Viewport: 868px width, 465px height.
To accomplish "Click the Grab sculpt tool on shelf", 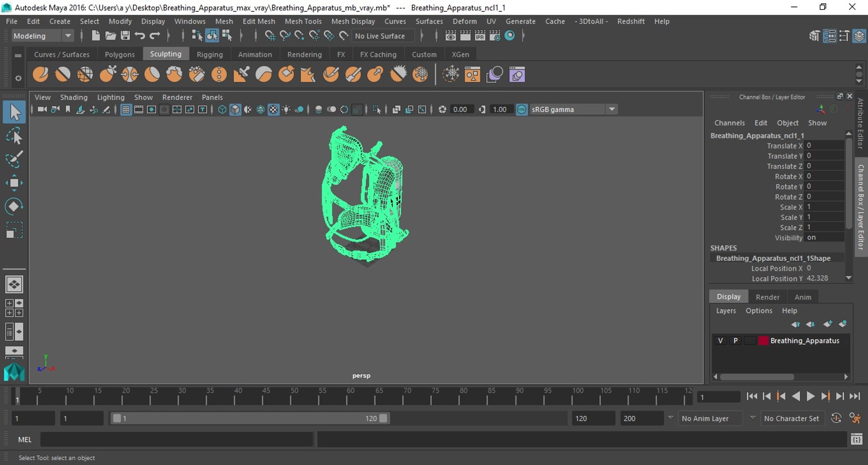I will pos(108,74).
